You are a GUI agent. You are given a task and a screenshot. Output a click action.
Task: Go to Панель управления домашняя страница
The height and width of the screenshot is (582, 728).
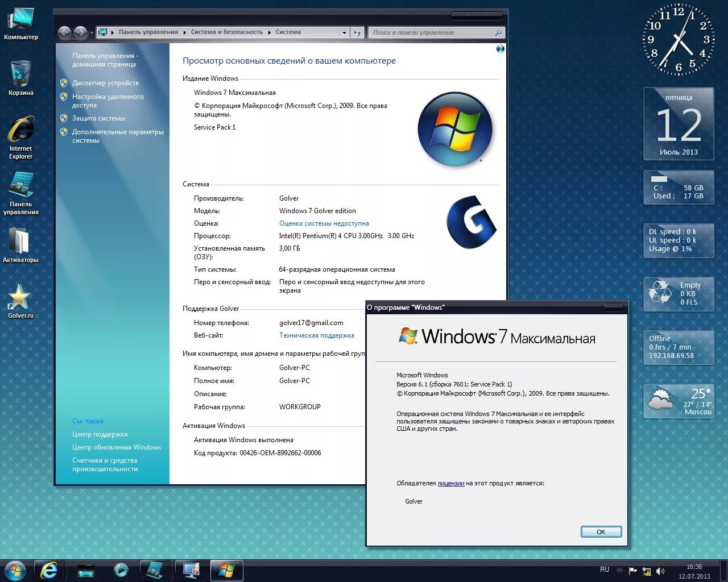tap(105, 60)
